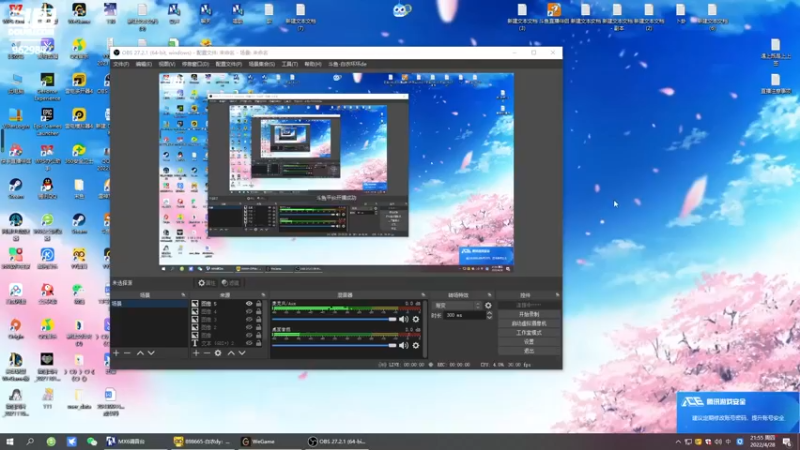Open the 滤镜 filters button above the docks

(231, 283)
